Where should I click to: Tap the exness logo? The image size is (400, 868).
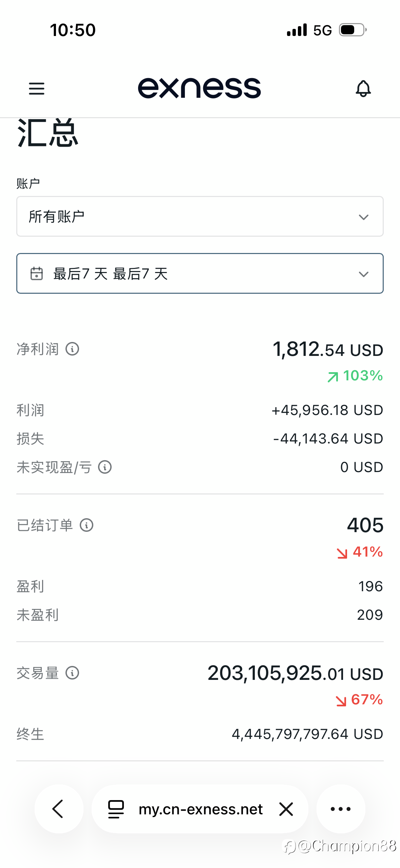click(x=199, y=88)
